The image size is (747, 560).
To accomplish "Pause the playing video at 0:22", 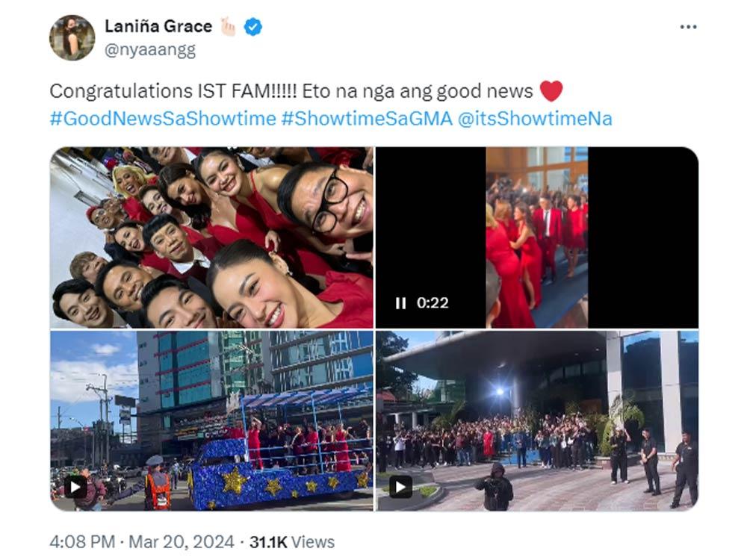I will point(400,303).
